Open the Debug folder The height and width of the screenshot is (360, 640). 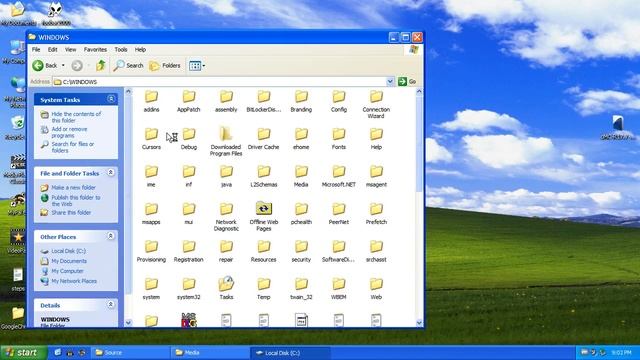tap(189, 139)
